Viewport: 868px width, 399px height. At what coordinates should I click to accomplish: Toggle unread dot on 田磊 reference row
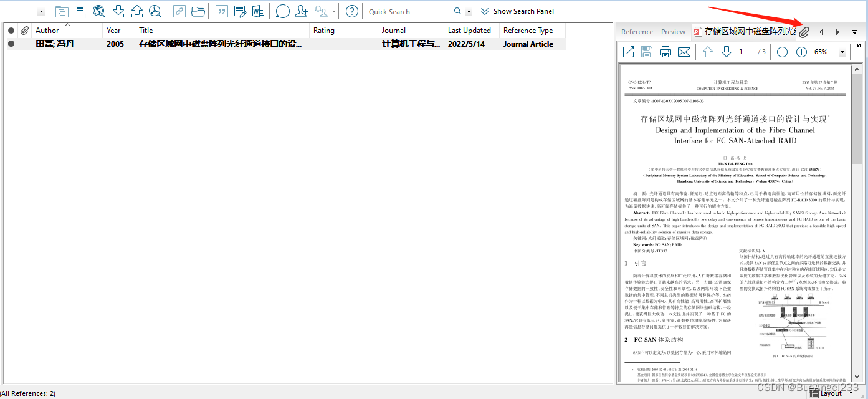click(x=11, y=44)
